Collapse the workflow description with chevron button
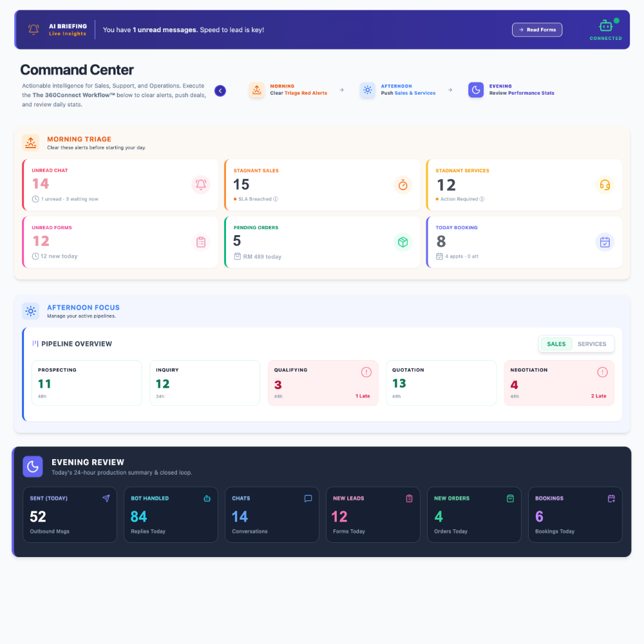Viewport: 644px width, 644px height. pos(220,91)
